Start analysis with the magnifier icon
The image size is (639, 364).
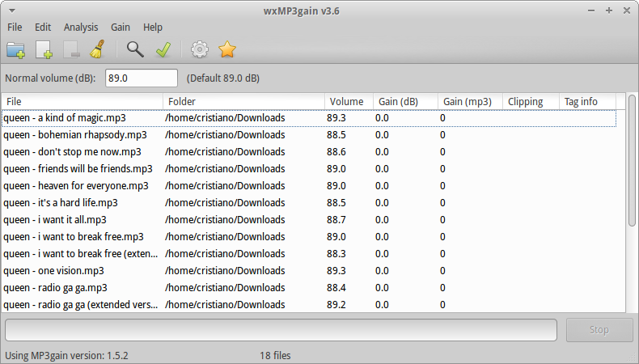(135, 49)
